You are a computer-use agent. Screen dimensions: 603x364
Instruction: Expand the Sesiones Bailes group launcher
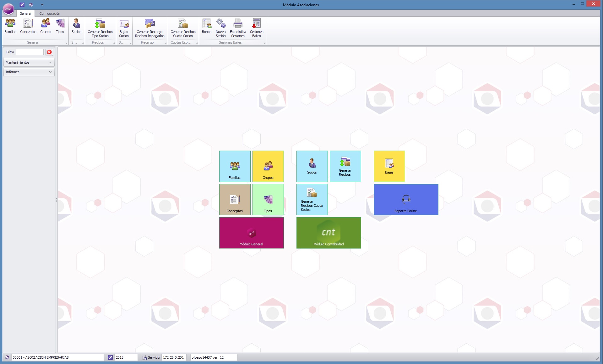point(265,43)
